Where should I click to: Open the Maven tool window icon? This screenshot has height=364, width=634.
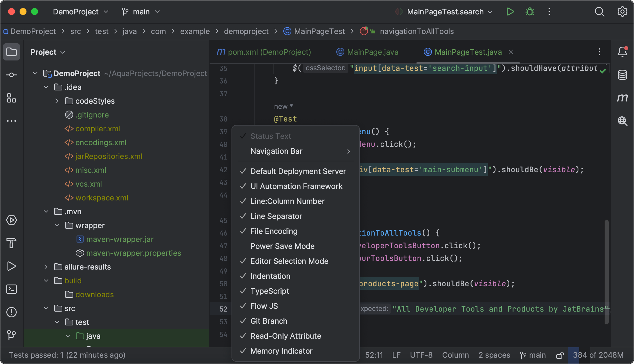click(x=622, y=98)
